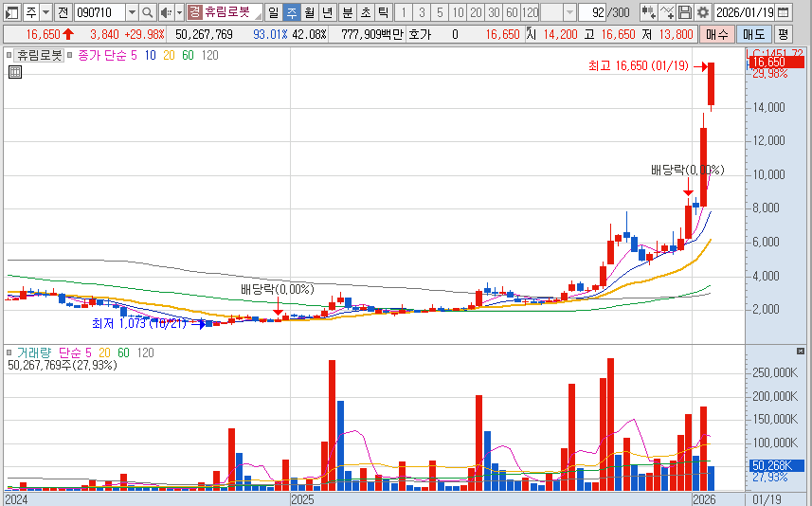Select the MA 20 legend value
The image size is (812, 506).
coord(169,55)
